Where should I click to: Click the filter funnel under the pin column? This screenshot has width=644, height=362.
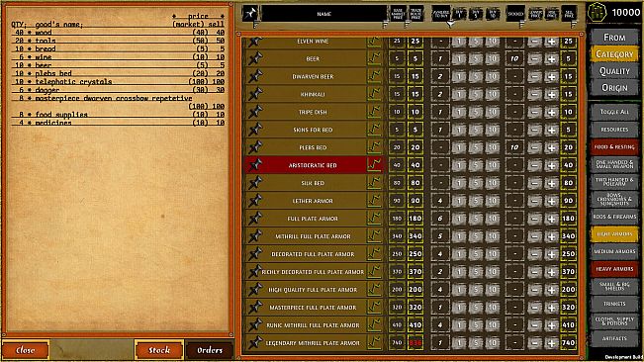pos(255,25)
